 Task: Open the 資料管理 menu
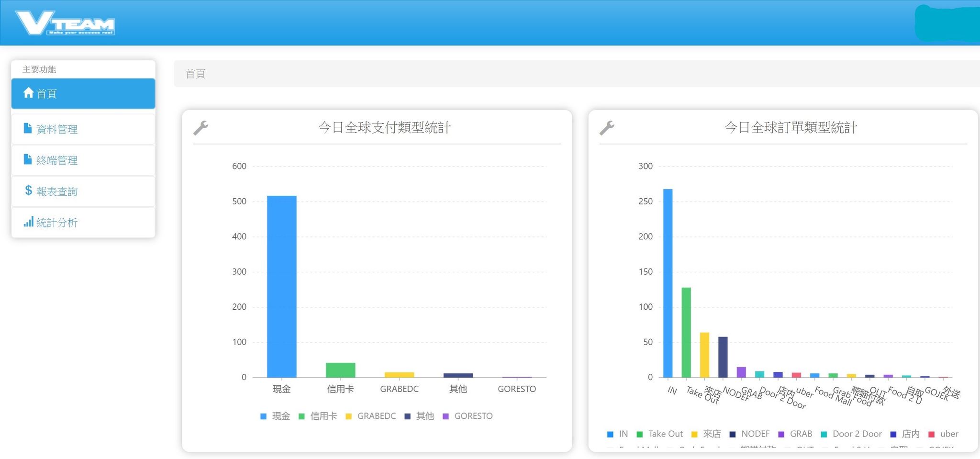(57, 129)
